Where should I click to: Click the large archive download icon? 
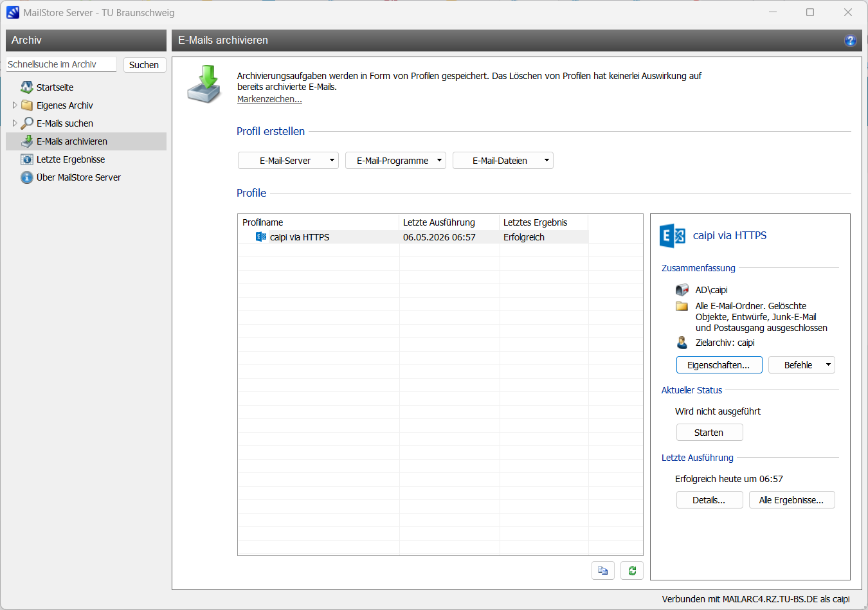[x=205, y=84]
